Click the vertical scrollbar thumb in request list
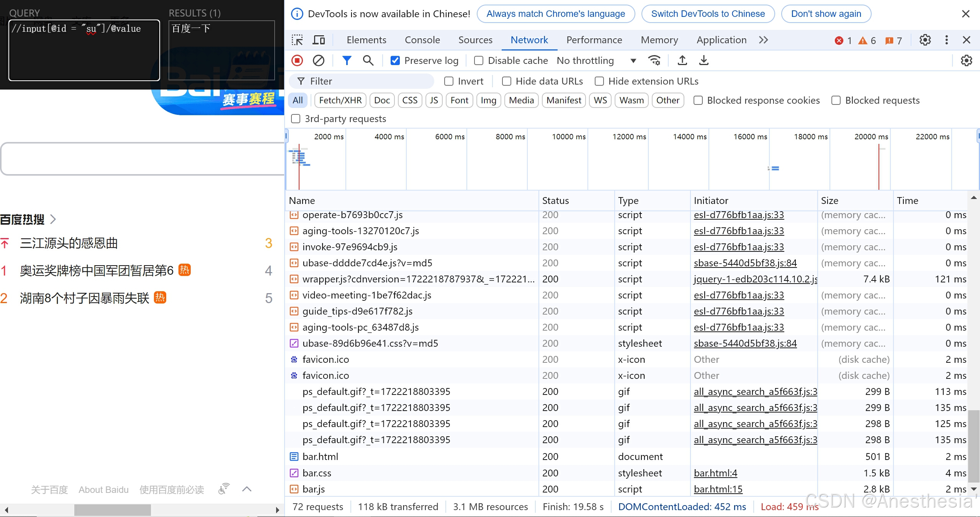The image size is (980, 517). pyautogui.click(x=973, y=446)
